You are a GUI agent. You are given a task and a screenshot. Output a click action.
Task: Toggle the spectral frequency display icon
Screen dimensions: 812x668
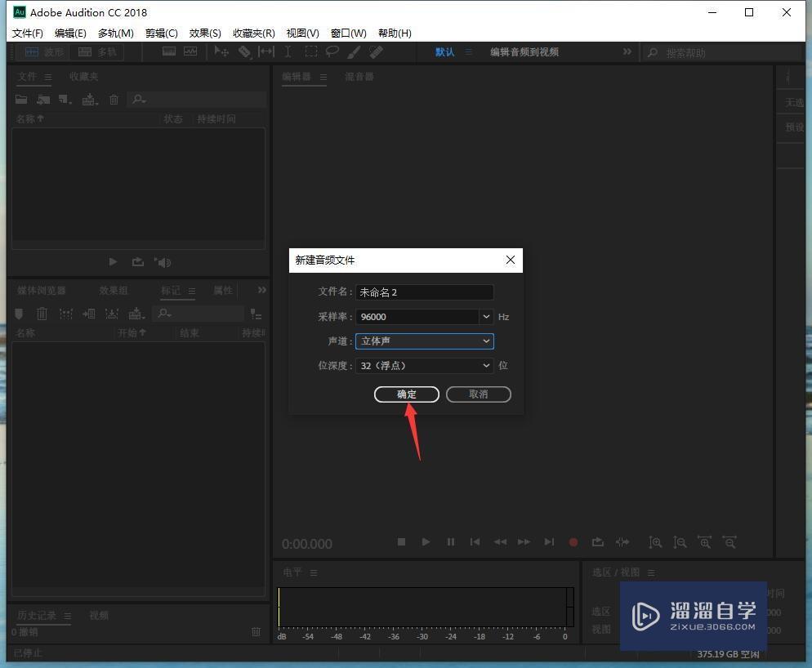pyautogui.click(x=169, y=51)
